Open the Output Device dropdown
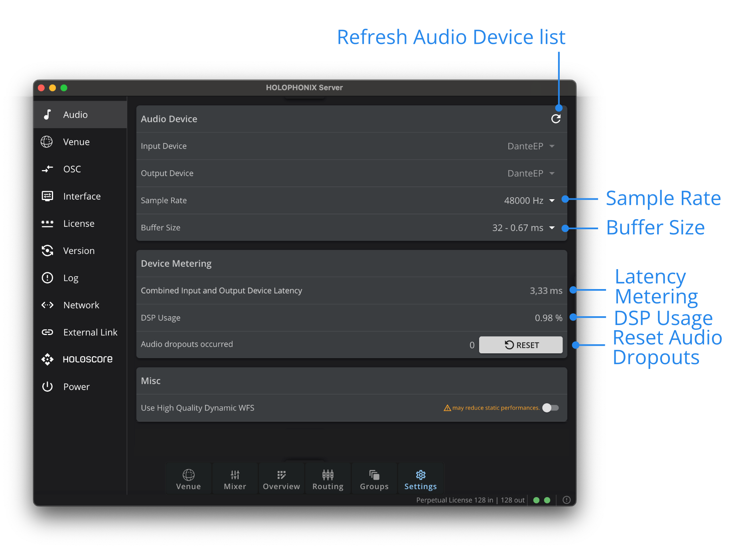Viewport: 756px width, 549px height. [x=531, y=173]
